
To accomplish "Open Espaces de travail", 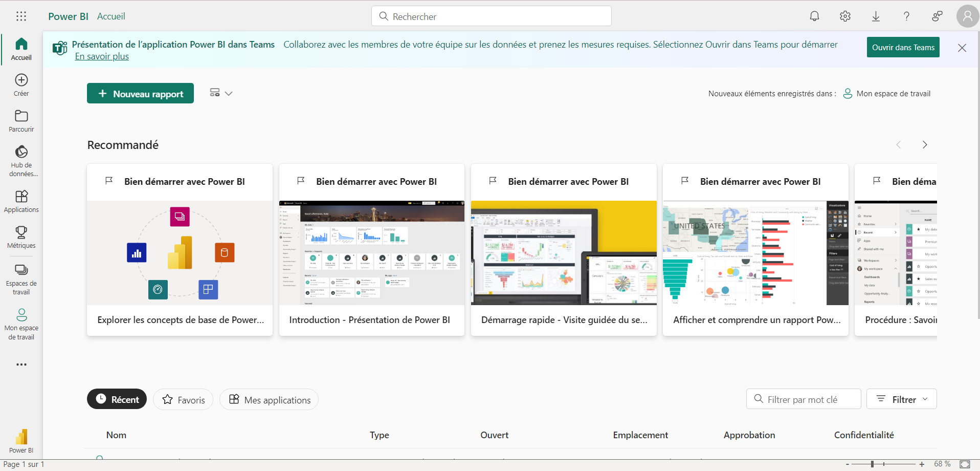I will point(21,279).
